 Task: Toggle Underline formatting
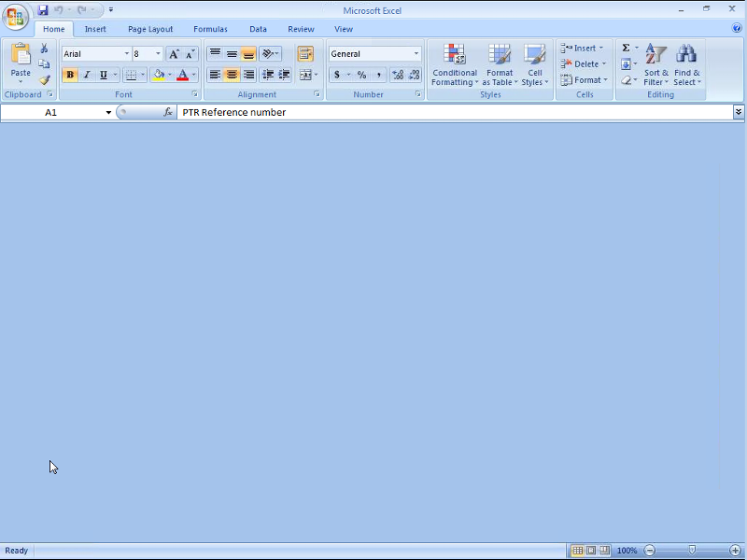104,75
